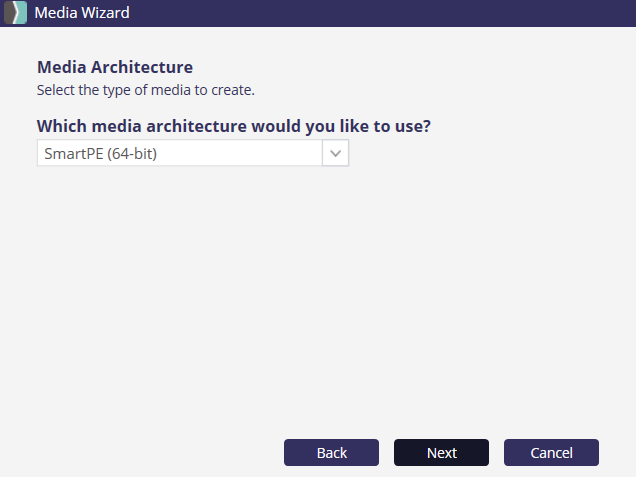
Task: Click the chevron icon in the architecture selector
Action: 335,153
